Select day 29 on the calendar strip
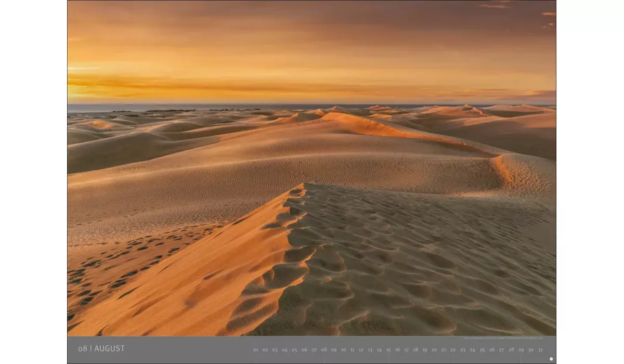The height and width of the screenshot is (364, 624). click(521, 350)
